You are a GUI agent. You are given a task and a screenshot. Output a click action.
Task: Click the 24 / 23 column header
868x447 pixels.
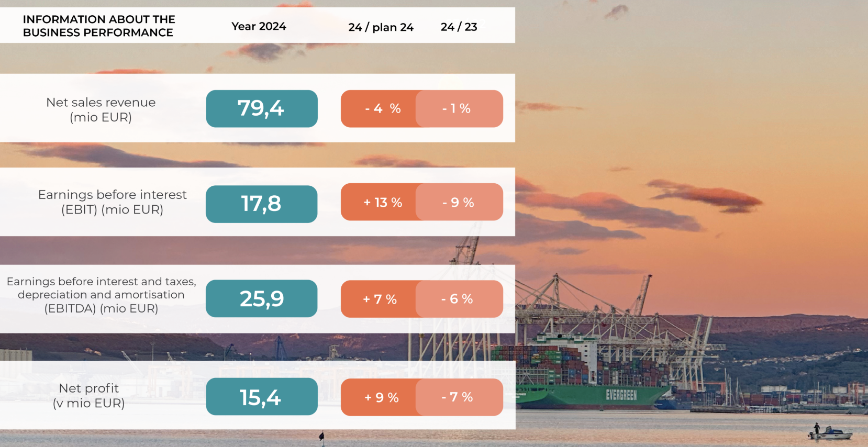click(x=459, y=27)
